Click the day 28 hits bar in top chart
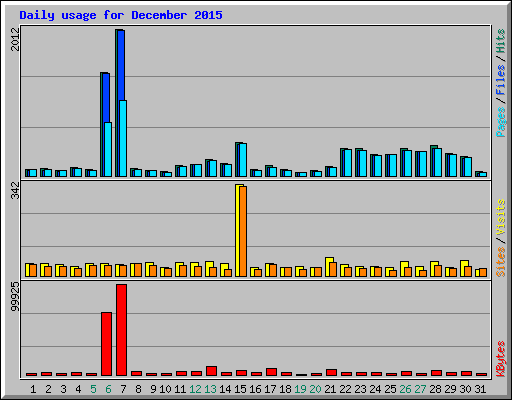The height and width of the screenshot is (400, 512). pos(432,161)
